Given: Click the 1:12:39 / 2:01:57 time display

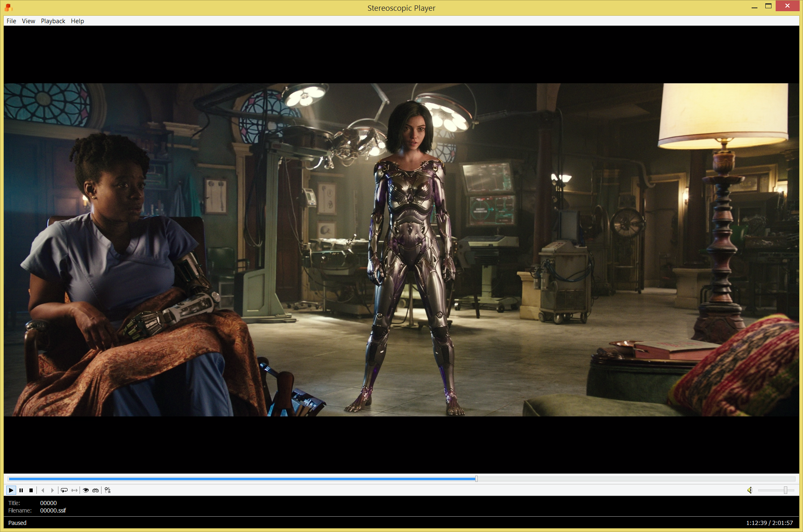Looking at the screenshot, I should 769,523.
